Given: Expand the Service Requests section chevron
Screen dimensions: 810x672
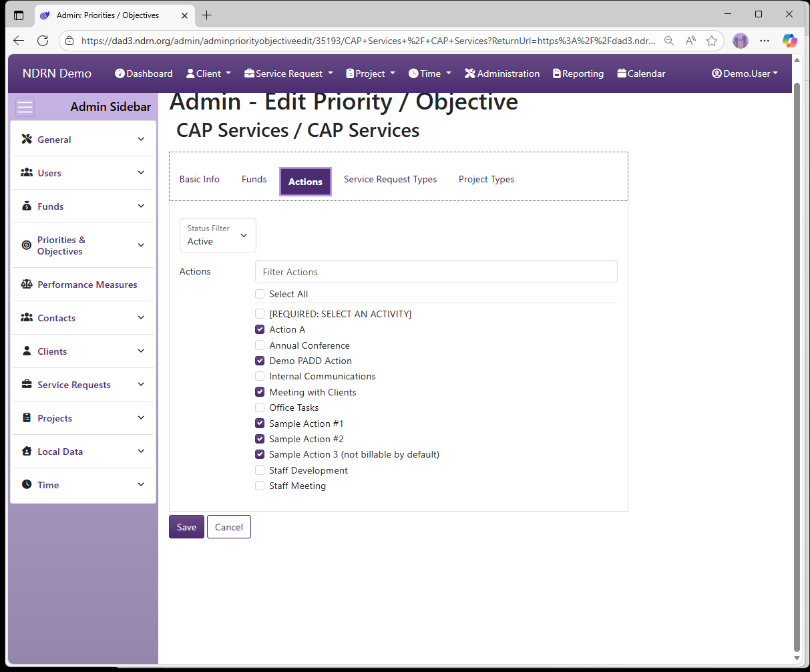Looking at the screenshot, I should click(141, 384).
